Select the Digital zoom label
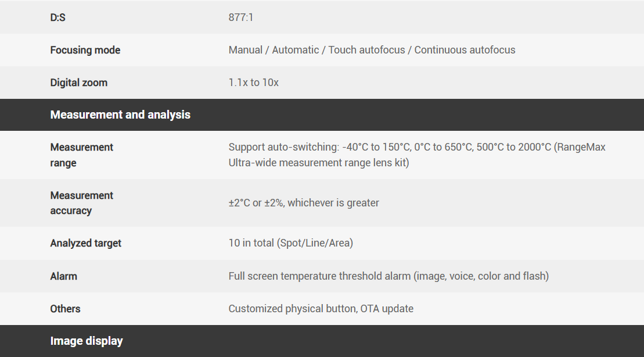 79,83
